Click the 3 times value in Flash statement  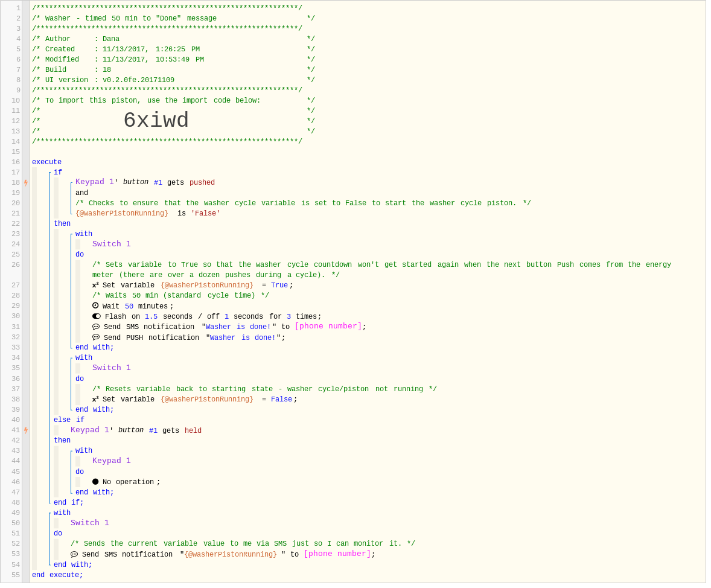[289, 317]
